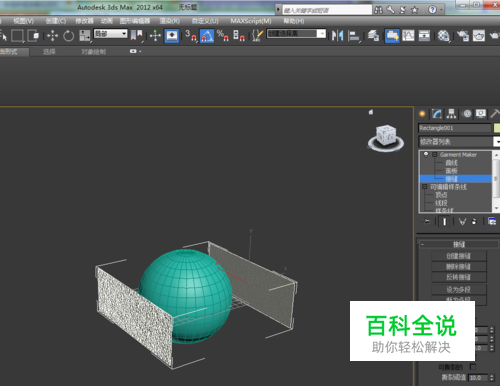The height and width of the screenshot is (386, 500).
Task: Open Render Setup
Action: pyautogui.click(x=463, y=36)
